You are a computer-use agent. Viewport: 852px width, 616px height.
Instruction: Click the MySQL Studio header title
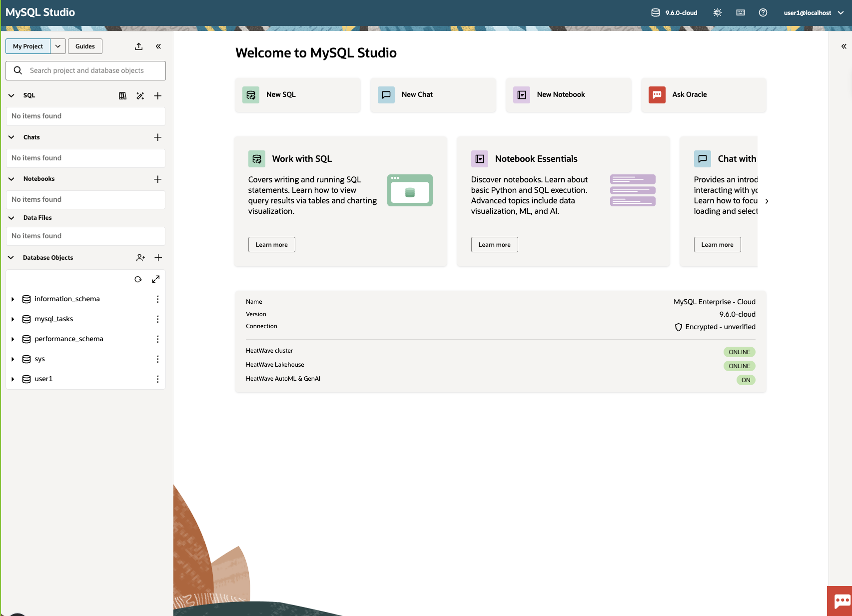tap(40, 12)
